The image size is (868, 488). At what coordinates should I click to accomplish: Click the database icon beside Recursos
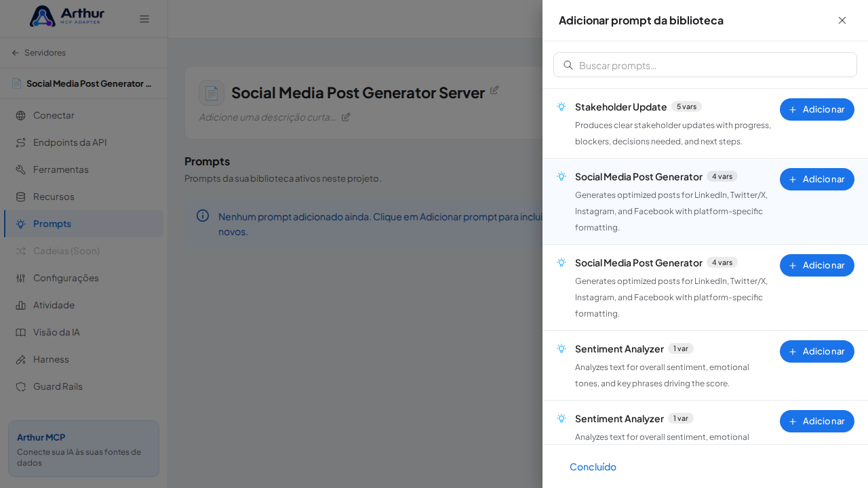pyautogui.click(x=21, y=197)
